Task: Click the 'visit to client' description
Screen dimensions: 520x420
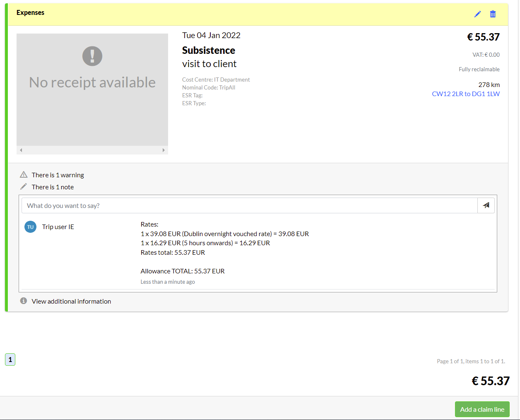Action: 209,64
